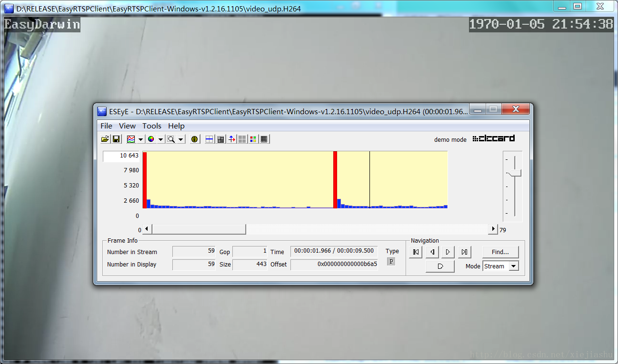Click the Number in Display field
The image size is (618, 364).
(194, 264)
